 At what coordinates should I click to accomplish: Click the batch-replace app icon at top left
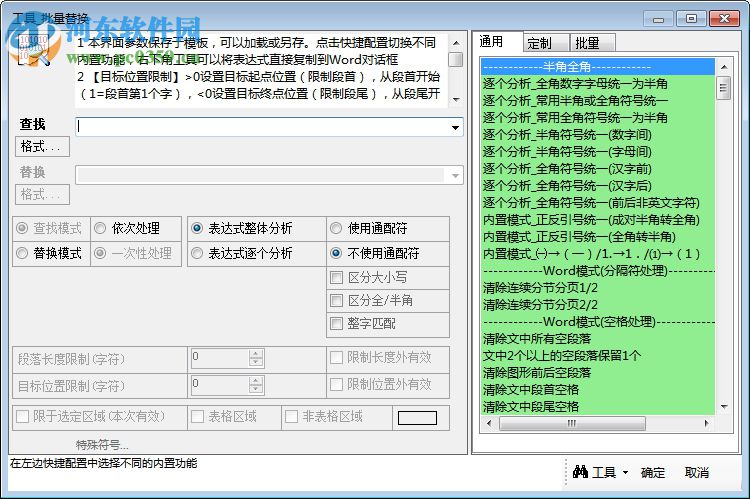33,50
